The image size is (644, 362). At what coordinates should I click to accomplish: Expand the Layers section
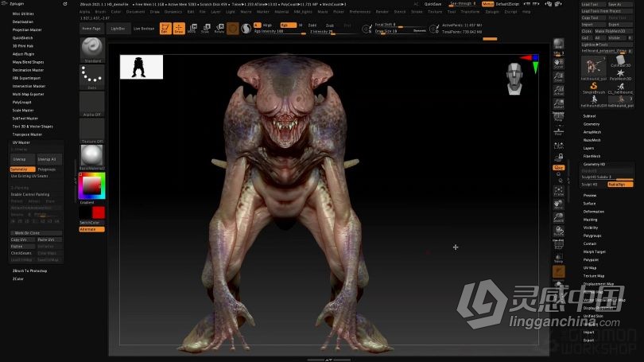click(588, 148)
